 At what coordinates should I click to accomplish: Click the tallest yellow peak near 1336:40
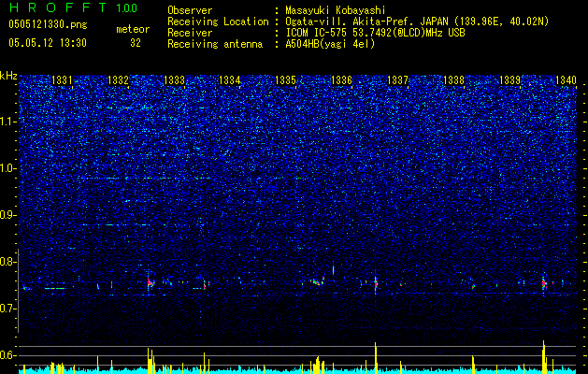click(x=376, y=358)
